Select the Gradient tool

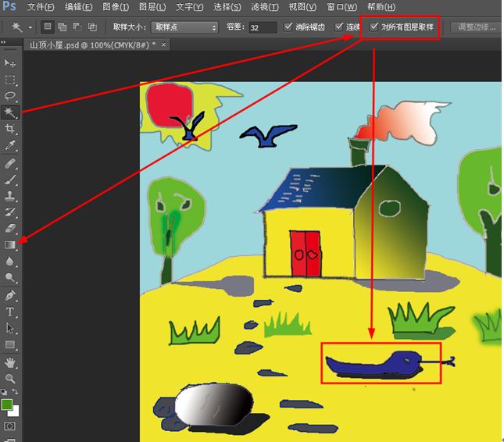10,244
